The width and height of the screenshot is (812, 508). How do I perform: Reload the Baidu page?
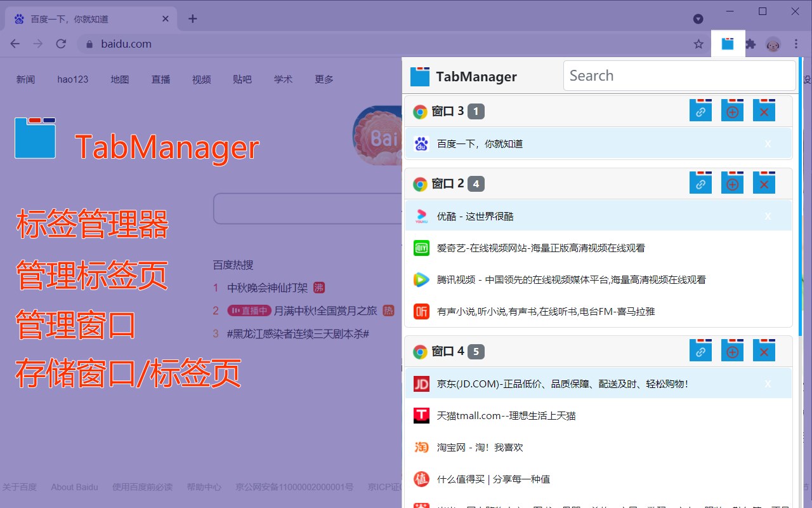point(61,44)
